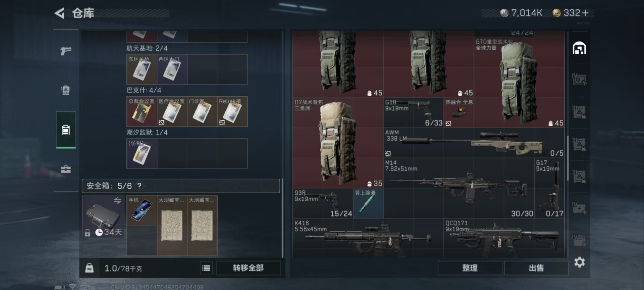Open the IV extended storage plus slot

(x=579, y=208)
